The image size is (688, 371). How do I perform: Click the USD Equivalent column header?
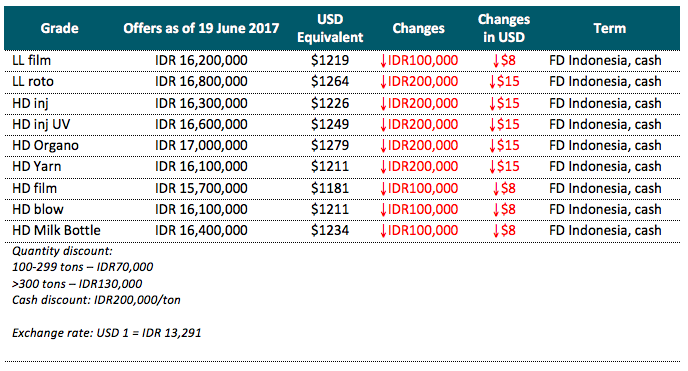[x=330, y=29]
